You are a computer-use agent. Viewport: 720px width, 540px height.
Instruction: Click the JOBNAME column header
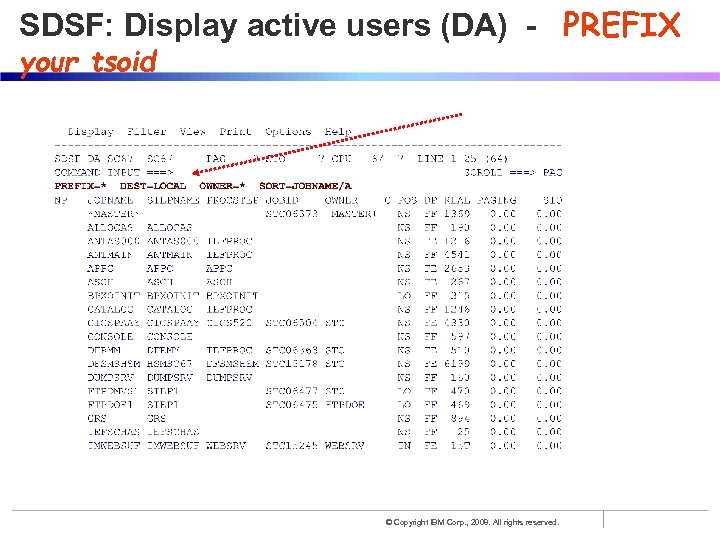click(110, 200)
